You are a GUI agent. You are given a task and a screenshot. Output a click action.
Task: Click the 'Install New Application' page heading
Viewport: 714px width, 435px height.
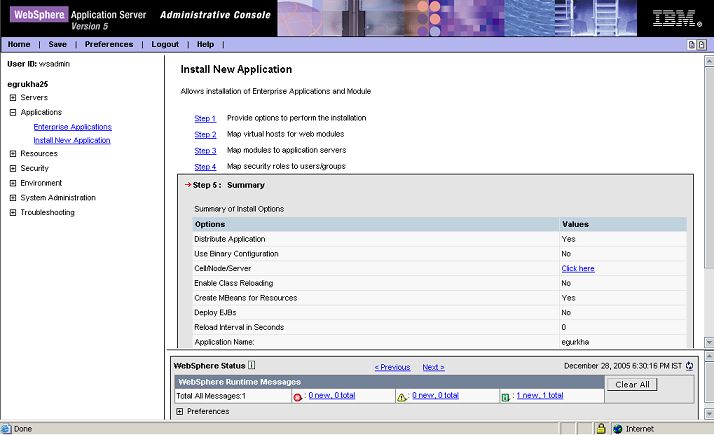(236, 69)
